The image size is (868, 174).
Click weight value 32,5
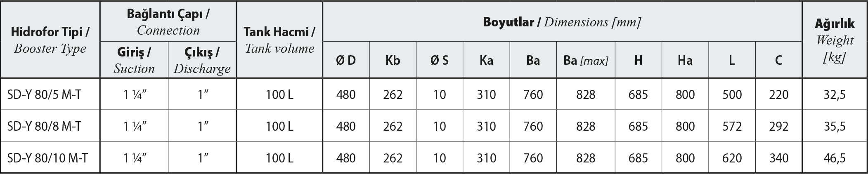click(x=835, y=95)
